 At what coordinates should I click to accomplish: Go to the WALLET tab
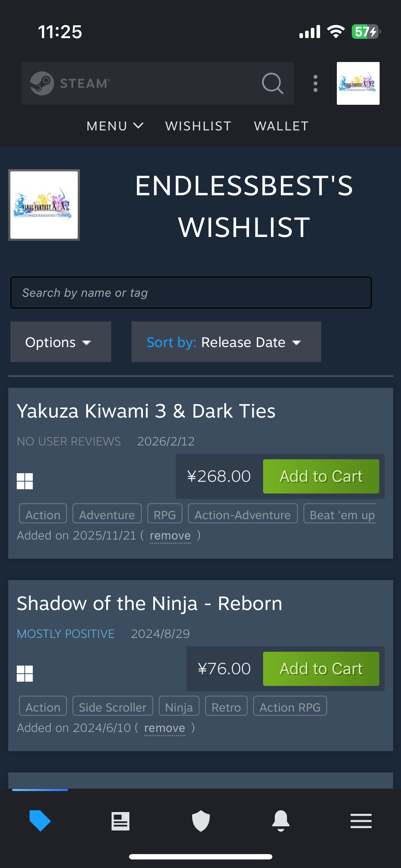pyautogui.click(x=281, y=126)
